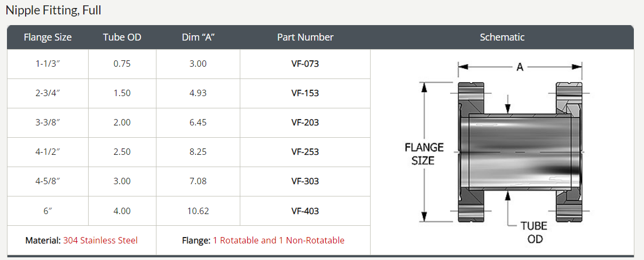This screenshot has height=260, width=644.
Task: Click the 2.50 tube OD value
Action: click(x=122, y=152)
